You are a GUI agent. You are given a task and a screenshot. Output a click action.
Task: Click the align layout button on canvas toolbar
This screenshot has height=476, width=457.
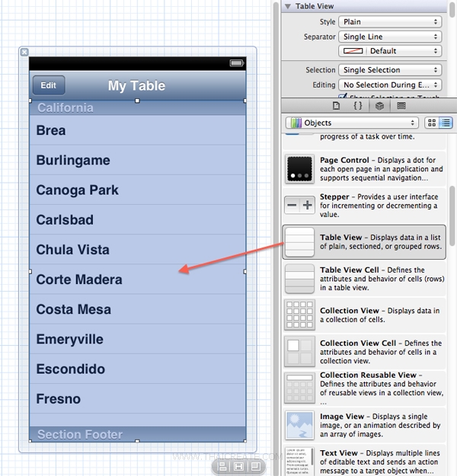222,466
